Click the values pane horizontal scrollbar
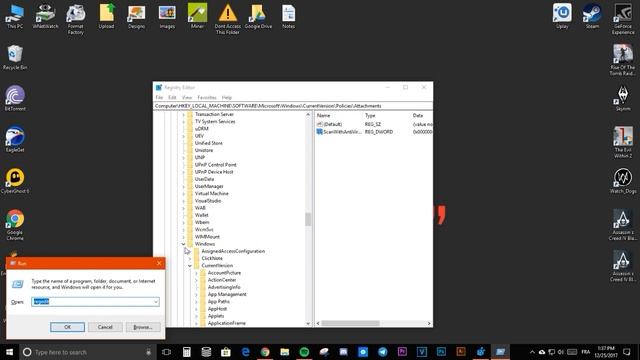The image size is (640, 360). click(x=351, y=323)
